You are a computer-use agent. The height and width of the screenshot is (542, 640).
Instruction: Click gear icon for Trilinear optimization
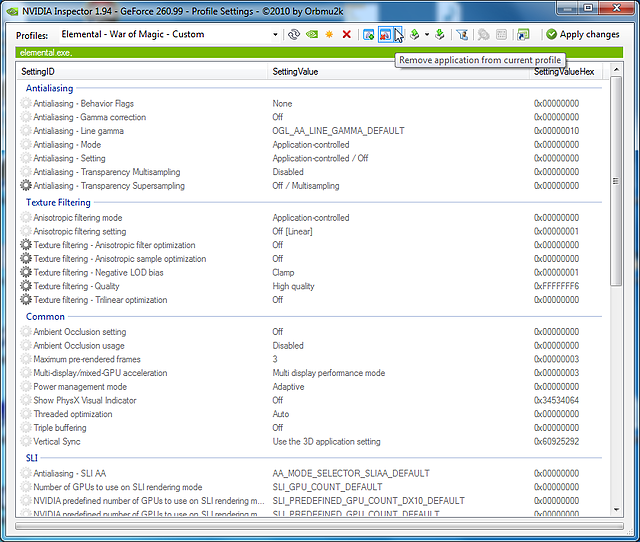coord(26,300)
